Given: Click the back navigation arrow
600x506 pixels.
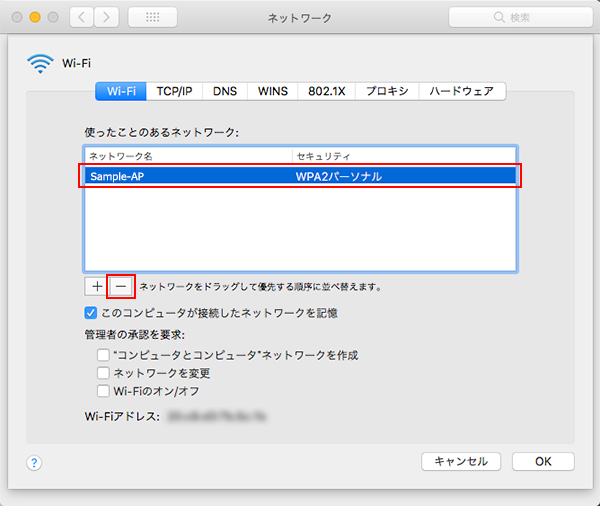Looking at the screenshot, I should point(81,18).
